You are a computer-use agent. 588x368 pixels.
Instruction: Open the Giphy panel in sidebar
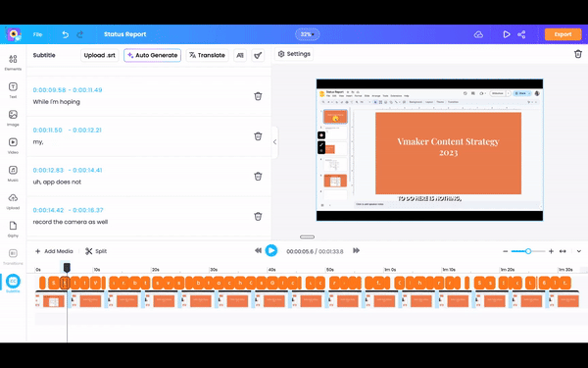[x=13, y=229]
